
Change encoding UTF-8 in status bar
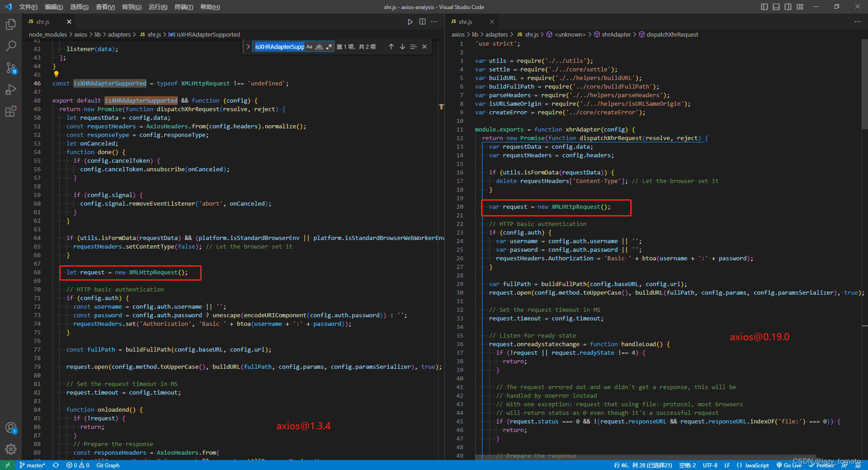coord(710,465)
